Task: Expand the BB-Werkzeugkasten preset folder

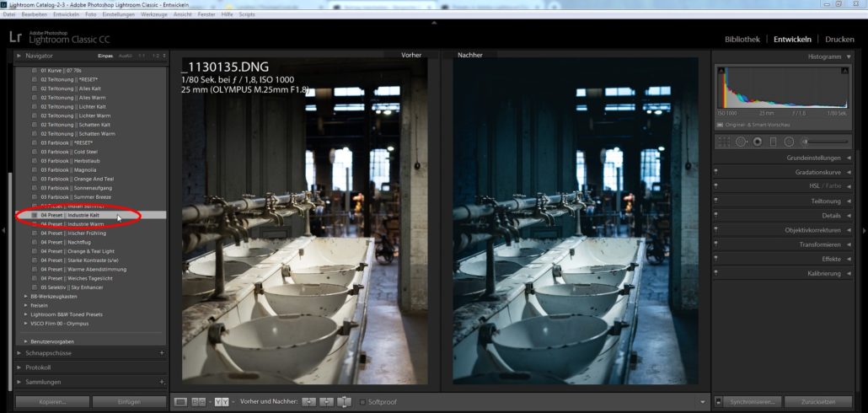Action: [x=26, y=296]
